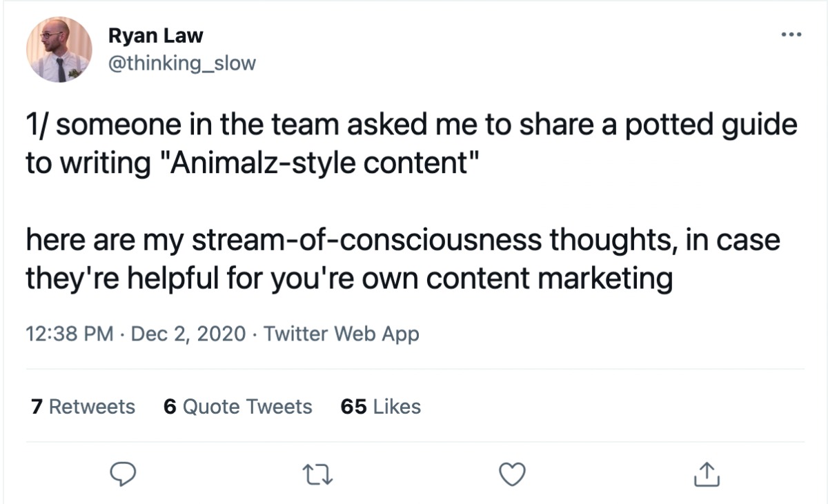Open the three-dot more options menu
The width and height of the screenshot is (828, 504).
pos(791,34)
